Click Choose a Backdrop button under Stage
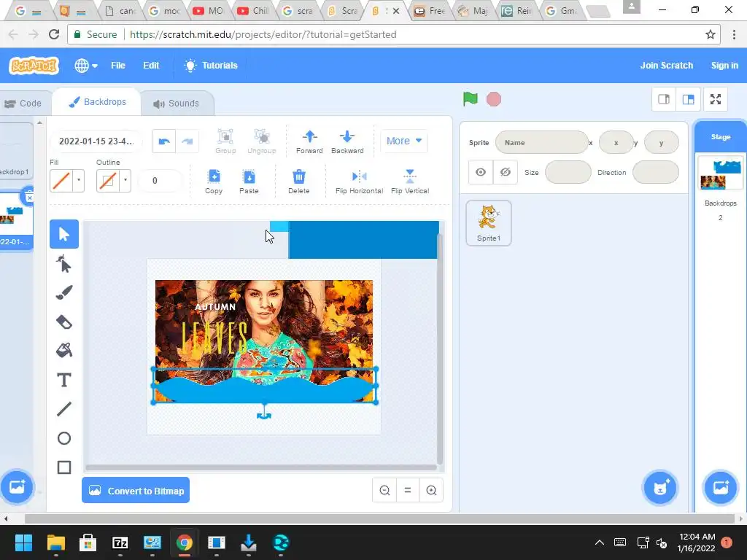The image size is (747, 560). coord(720,487)
